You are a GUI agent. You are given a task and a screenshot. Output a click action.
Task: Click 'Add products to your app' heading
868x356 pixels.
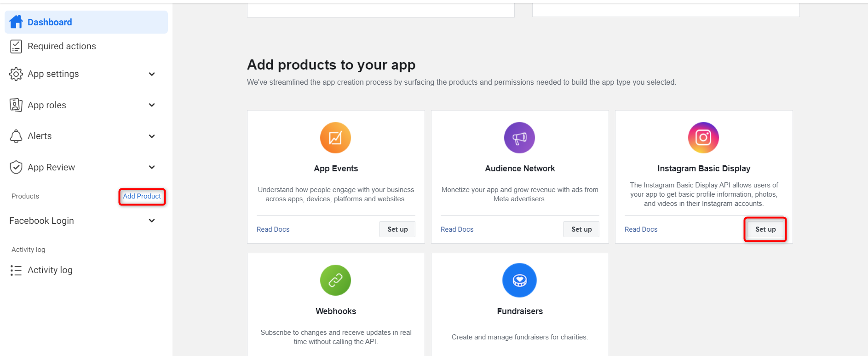point(331,65)
